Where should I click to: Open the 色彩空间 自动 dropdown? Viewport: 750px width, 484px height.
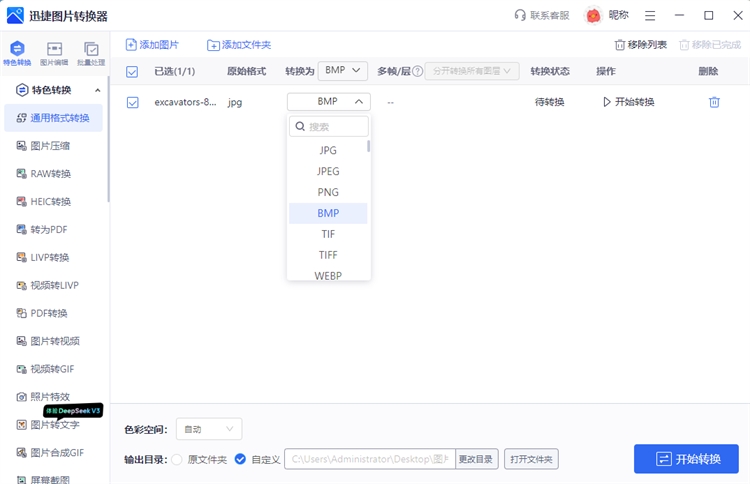click(x=208, y=429)
